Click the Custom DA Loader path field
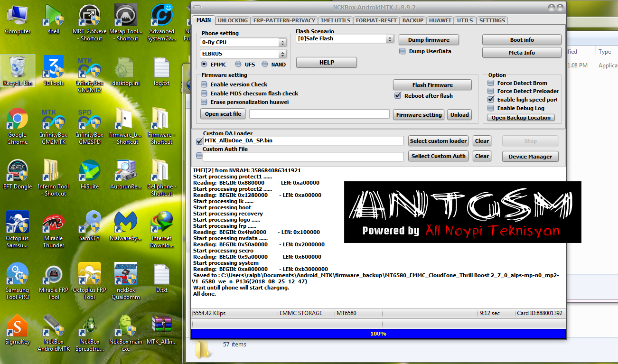The width and height of the screenshot is (618, 364). (x=303, y=141)
